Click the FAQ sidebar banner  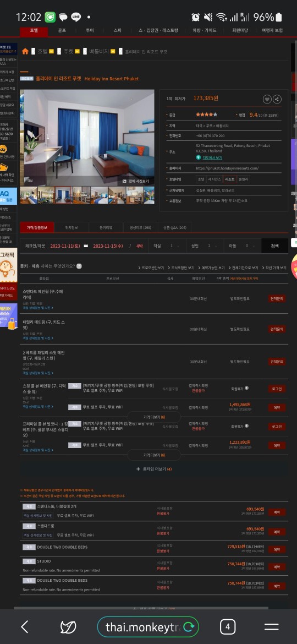(x=9, y=196)
